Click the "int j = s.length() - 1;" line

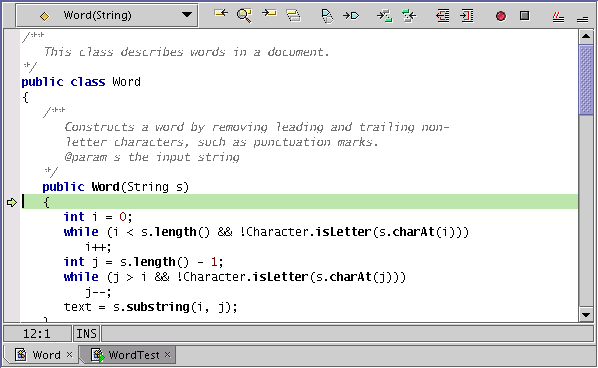tap(143, 262)
